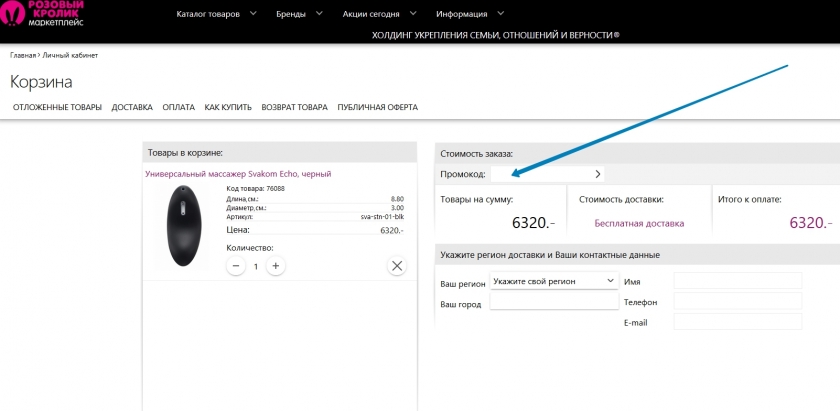The width and height of the screenshot is (840, 411).
Task: Open the Отложенные товары tab
Action: 57,107
